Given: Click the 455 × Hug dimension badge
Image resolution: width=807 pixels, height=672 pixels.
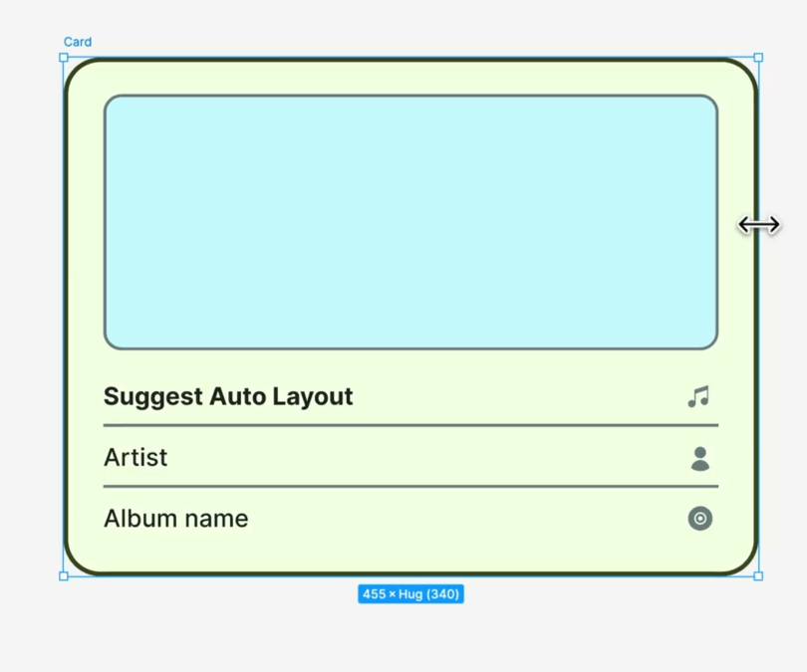Looking at the screenshot, I should (x=410, y=593).
